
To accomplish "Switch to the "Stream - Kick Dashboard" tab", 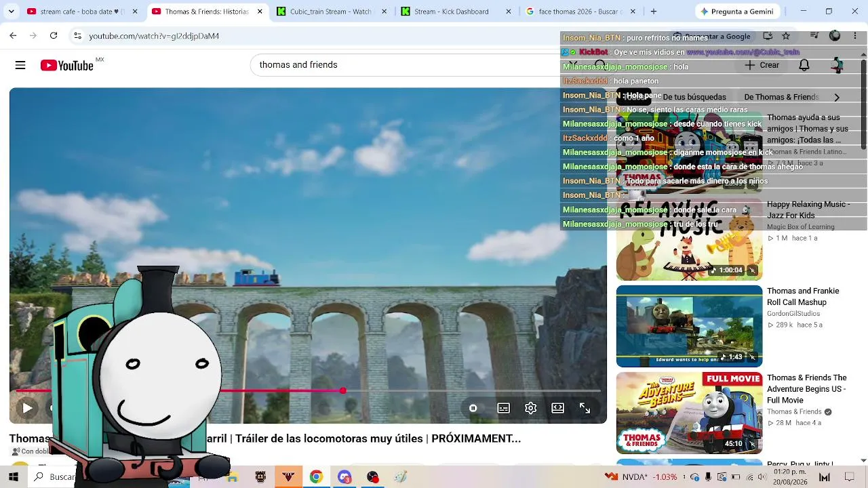I will (452, 12).
